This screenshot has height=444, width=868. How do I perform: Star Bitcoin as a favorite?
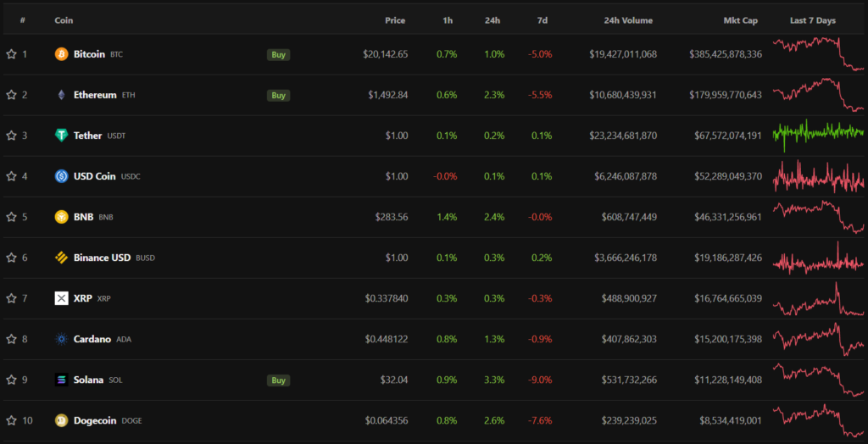click(x=11, y=54)
